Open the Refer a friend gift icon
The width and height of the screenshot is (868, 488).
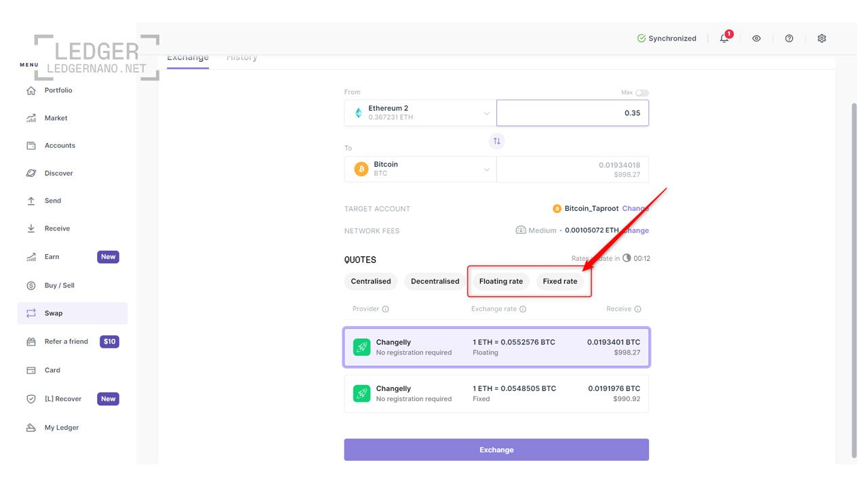click(x=31, y=342)
